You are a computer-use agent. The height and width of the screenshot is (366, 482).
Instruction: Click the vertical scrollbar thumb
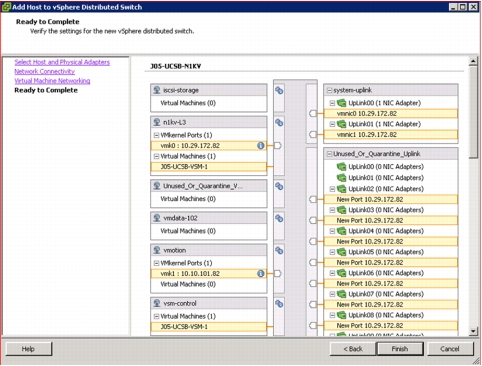click(473, 112)
